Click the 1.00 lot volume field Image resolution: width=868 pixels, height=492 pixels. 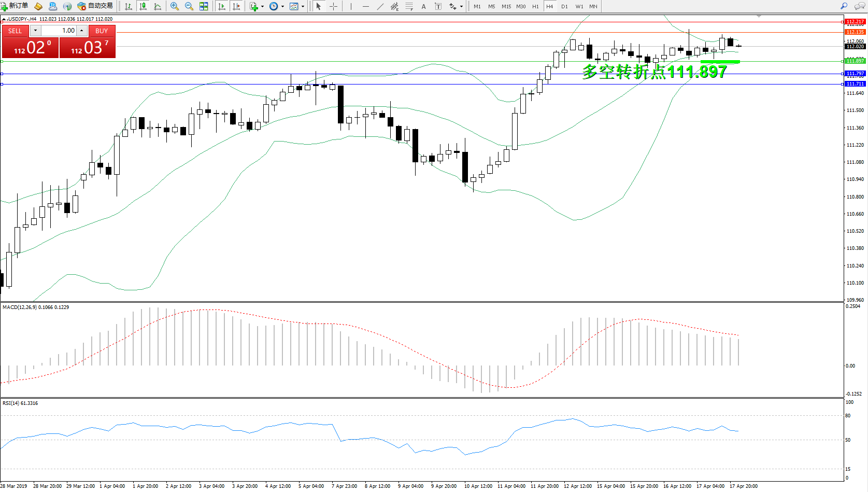(59, 31)
